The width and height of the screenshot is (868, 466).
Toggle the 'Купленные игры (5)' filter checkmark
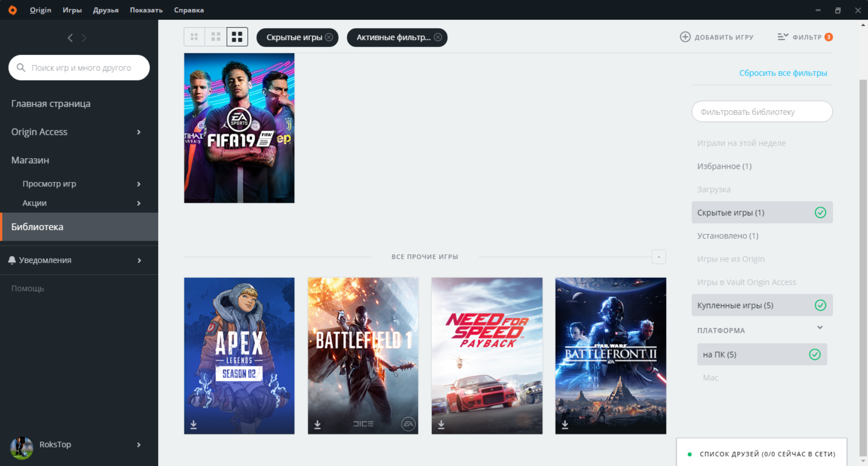tap(821, 305)
